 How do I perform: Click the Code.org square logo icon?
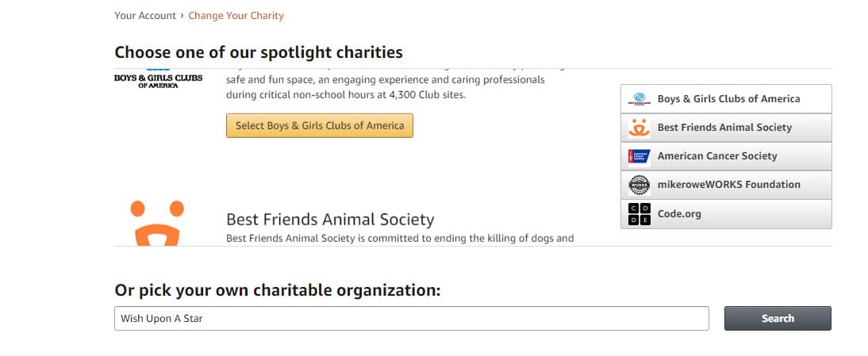point(639,214)
